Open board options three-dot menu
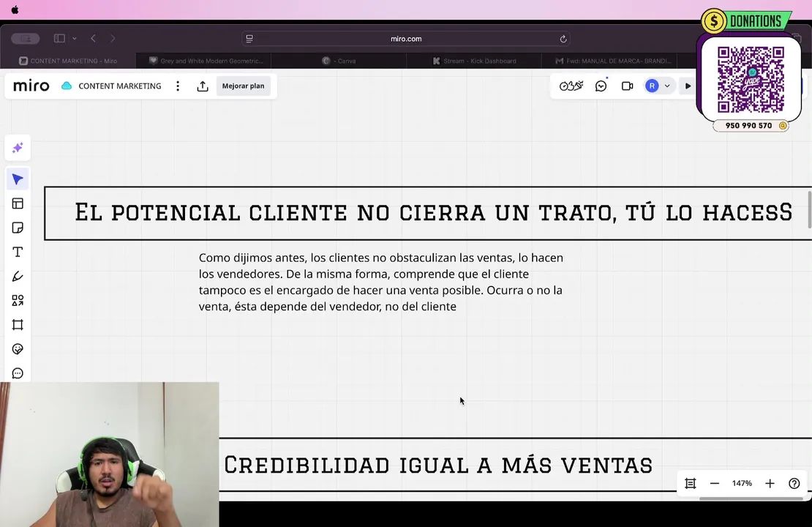The height and width of the screenshot is (527, 812). [x=178, y=86]
